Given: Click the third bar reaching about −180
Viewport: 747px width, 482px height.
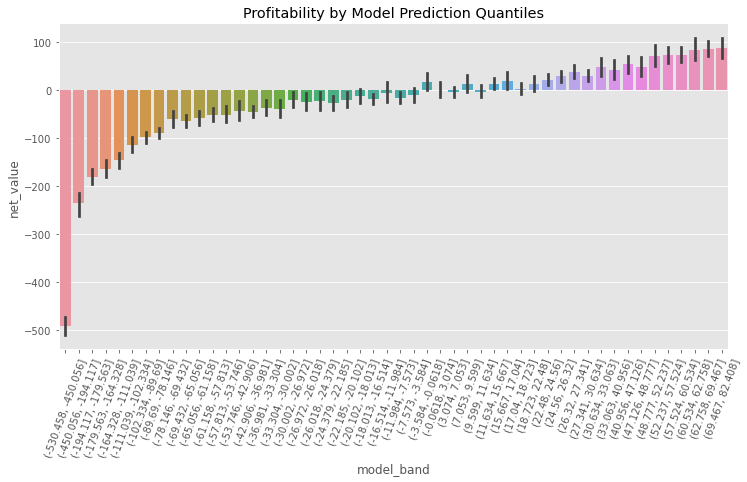Looking at the screenshot, I should tap(92, 134).
